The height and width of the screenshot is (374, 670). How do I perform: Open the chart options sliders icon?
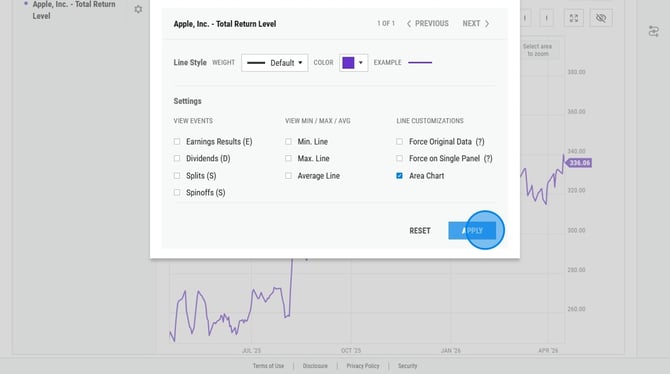click(653, 31)
